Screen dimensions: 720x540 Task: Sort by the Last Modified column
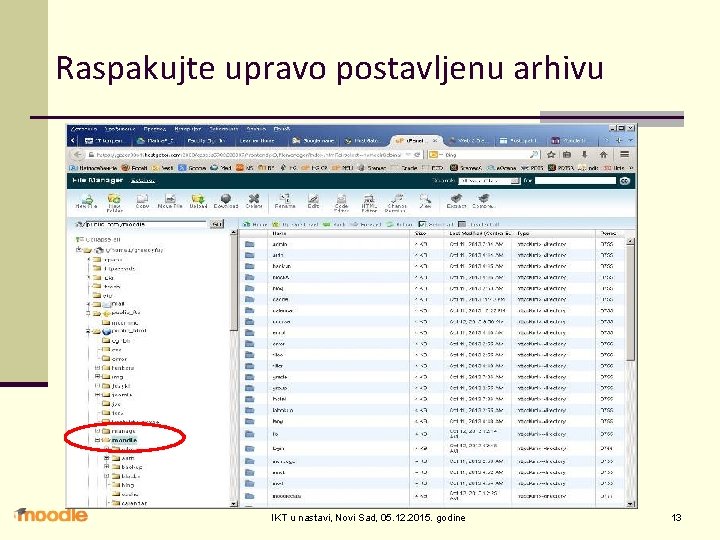click(x=478, y=234)
